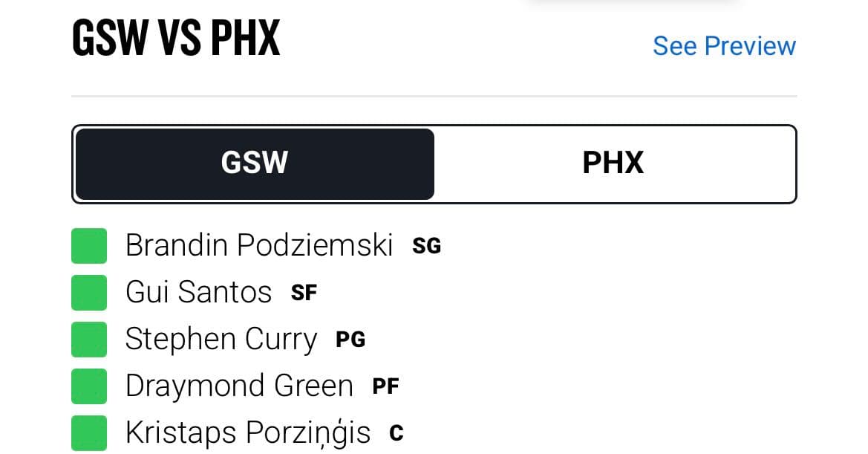This screenshot has height=454, width=868.
Task: Open Stephen Curry's player name
Action: click(x=221, y=340)
